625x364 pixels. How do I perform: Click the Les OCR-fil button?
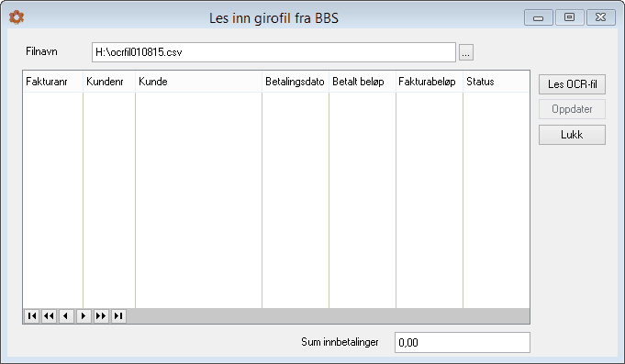(x=572, y=84)
